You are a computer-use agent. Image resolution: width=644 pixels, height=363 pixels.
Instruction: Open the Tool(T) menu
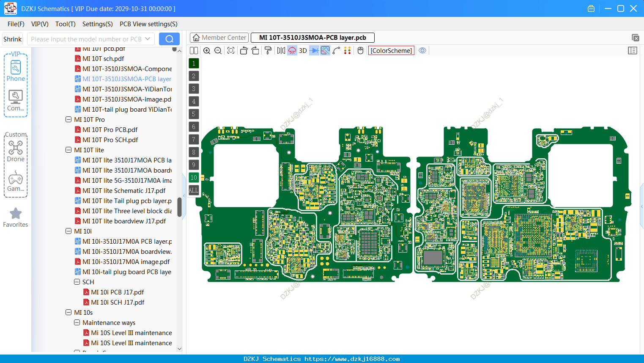(x=66, y=24)
